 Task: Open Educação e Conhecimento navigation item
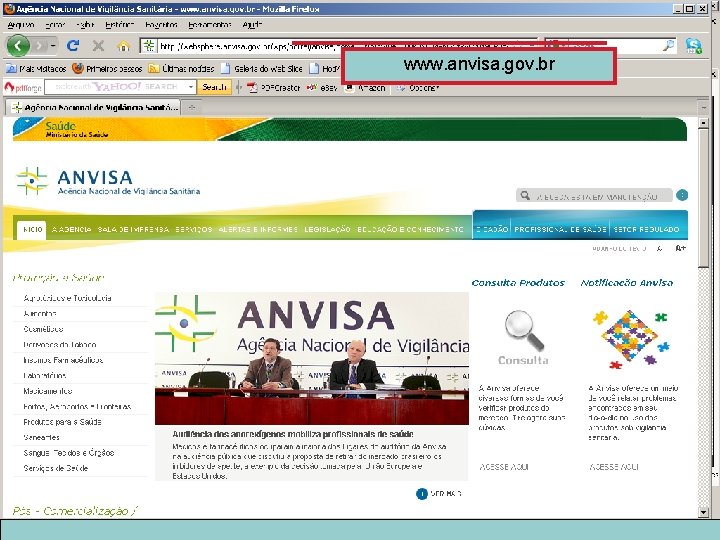[x=410, y=230]
